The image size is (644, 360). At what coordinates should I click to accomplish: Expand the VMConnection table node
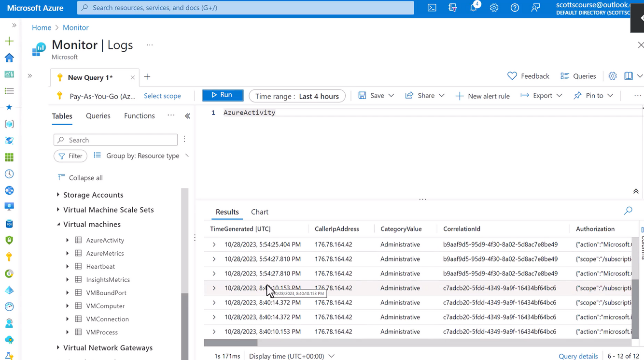(x=68, y=319)
